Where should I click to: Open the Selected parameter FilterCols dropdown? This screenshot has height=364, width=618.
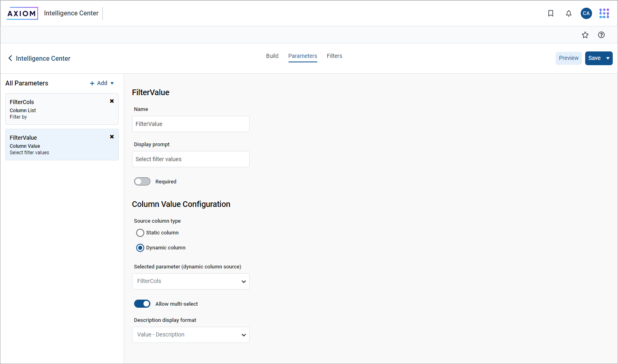190,281
